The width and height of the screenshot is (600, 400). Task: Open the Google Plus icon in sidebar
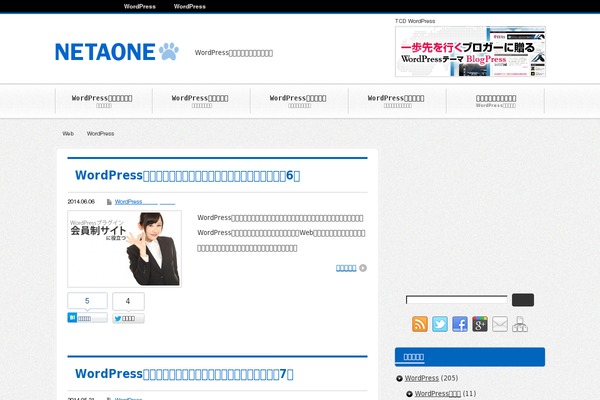click(x=480, y=324)
